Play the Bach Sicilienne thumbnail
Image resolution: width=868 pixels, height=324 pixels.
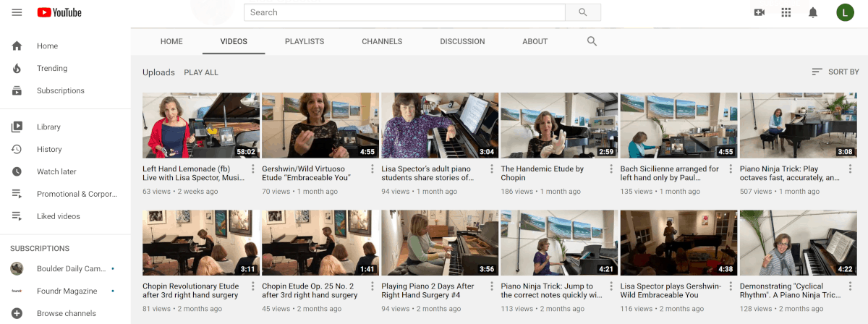coord(678,125)
